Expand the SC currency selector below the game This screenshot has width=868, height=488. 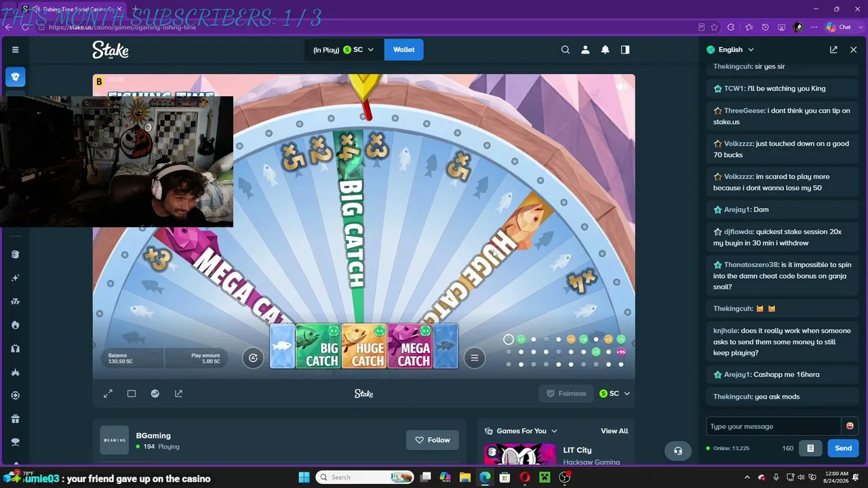point(614,393)
